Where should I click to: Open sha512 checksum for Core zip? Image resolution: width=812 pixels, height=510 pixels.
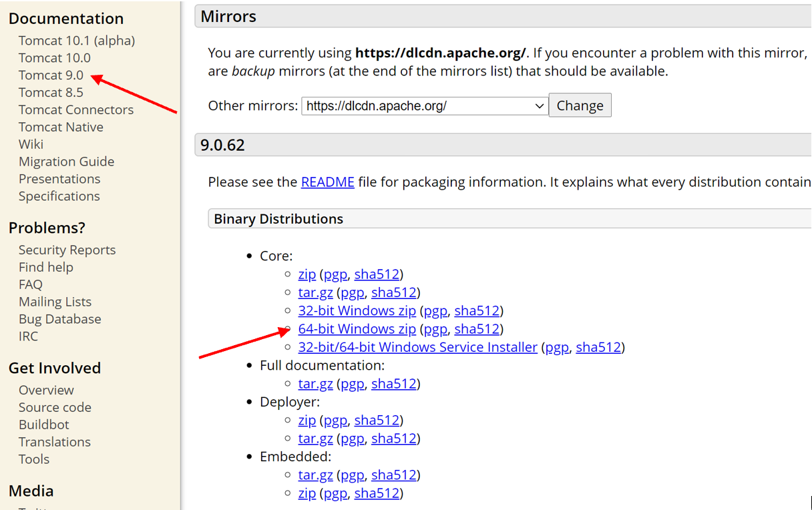377,274
